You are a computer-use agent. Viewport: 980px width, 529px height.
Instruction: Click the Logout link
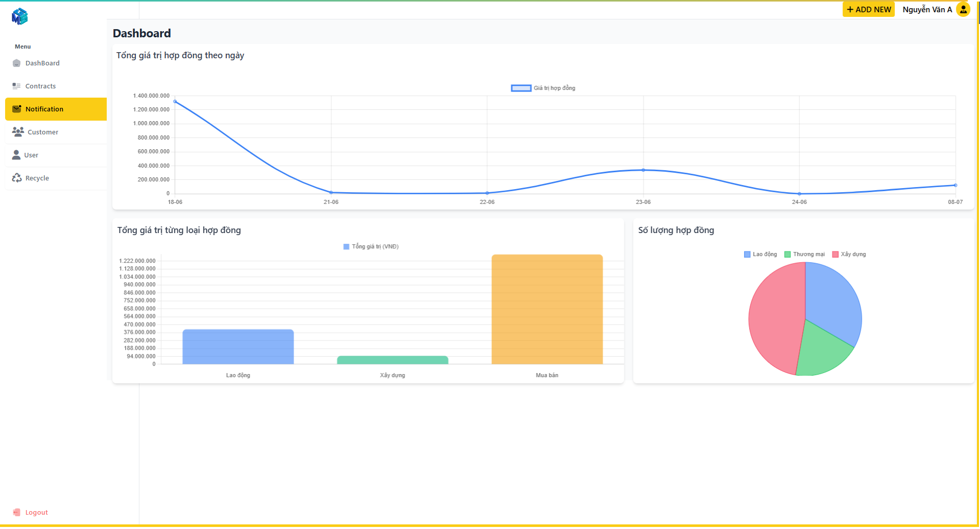pyautogui.click(x=36, y=512)
